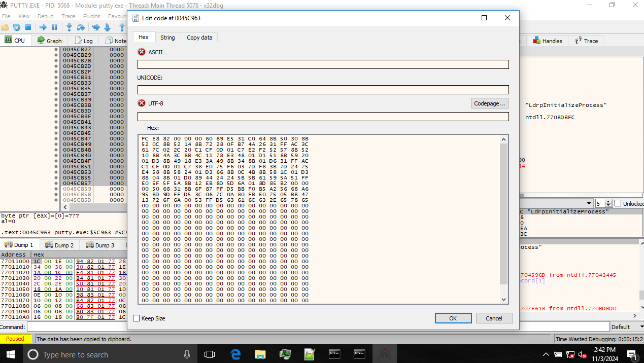Click scroll up arrow of Hex editor
The height and width of the screenshot is (363, 644).
(x=503, y=139)
